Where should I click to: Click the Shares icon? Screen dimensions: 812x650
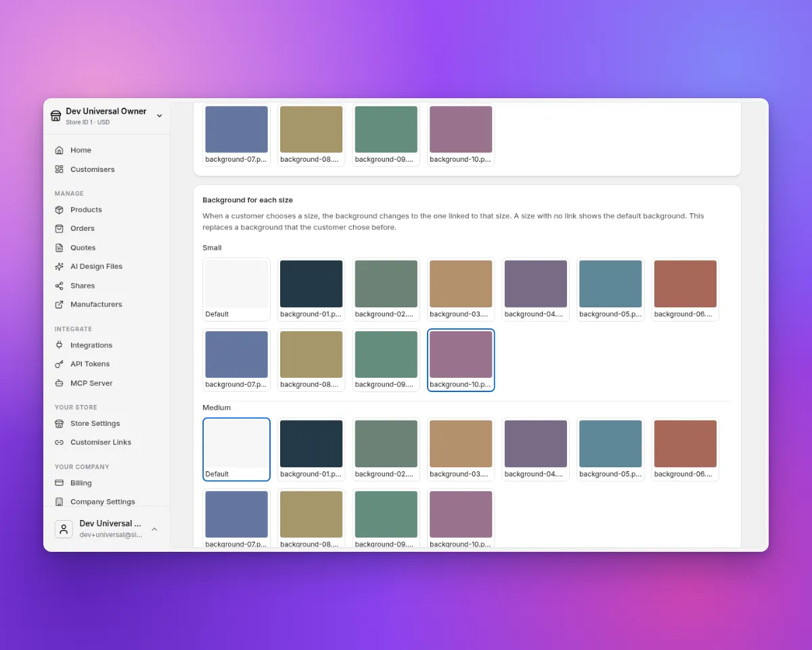[60, 286]
